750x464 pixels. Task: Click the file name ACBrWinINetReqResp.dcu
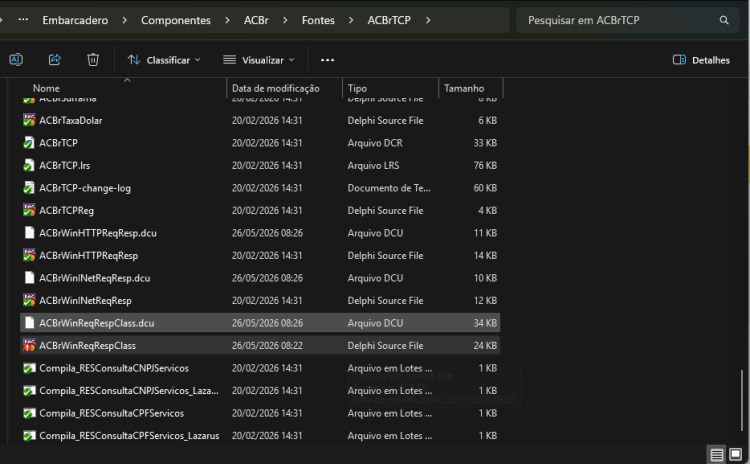(95, 278)
